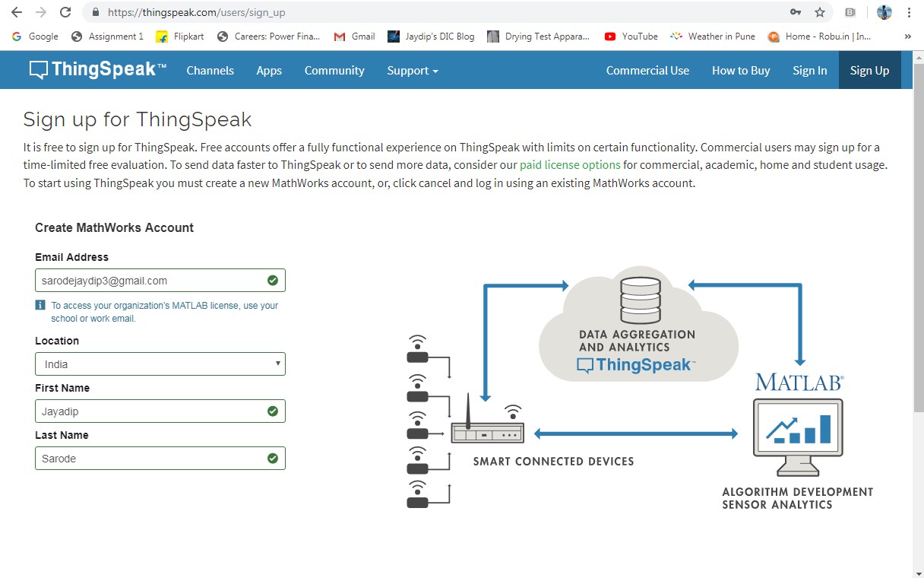Go forward in browser history

(41, 12)
